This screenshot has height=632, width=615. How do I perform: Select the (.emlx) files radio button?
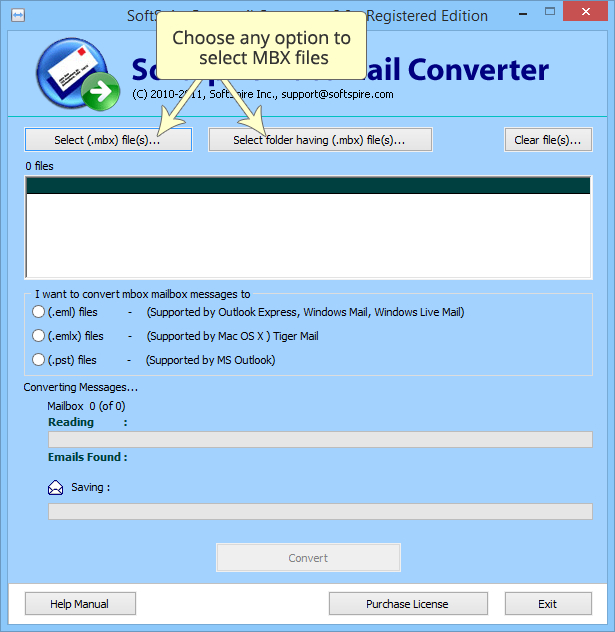39,336
